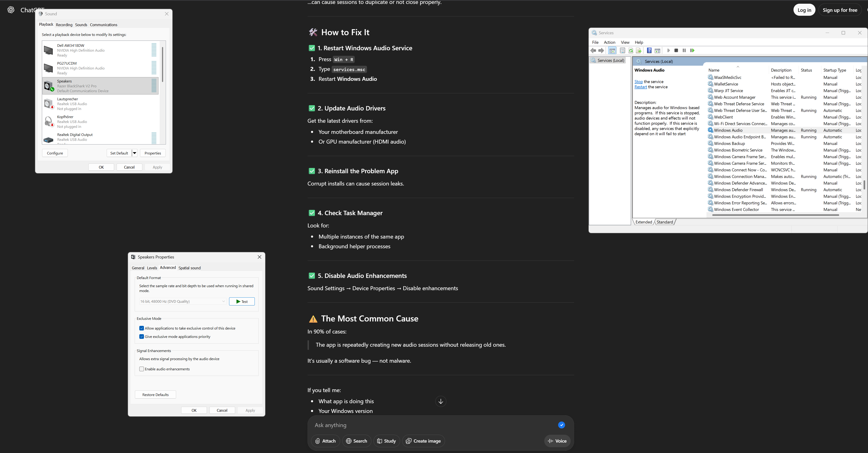Click the scroll-to-bottom arrow in chat
The image size is (868, 453).
[440, 401]
